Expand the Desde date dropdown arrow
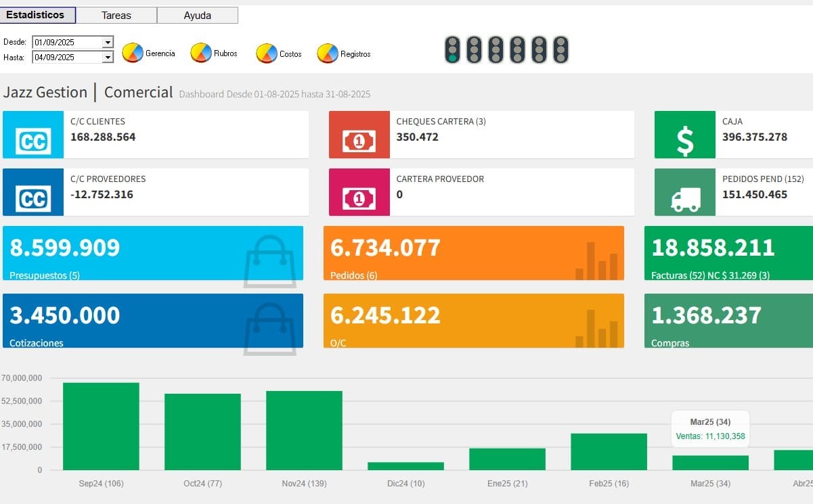This screenshot has width=813, height=504. [108, 43]
